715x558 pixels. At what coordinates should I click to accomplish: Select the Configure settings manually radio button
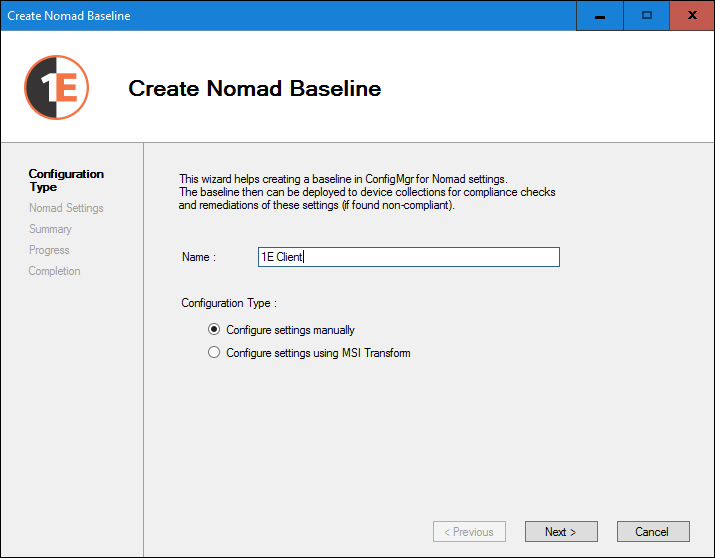pos(214,330)
